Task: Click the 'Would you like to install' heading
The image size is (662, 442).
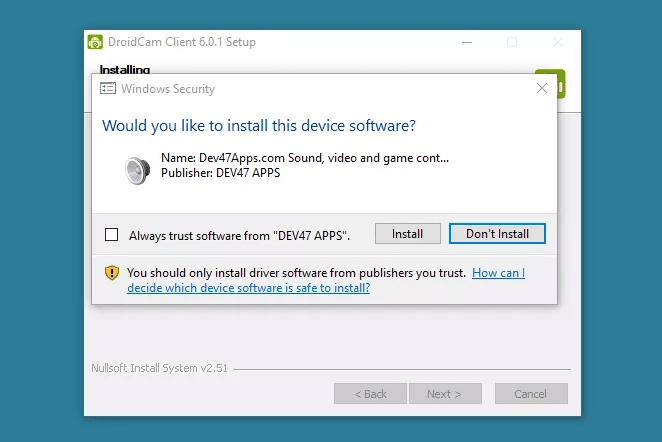Action: click(x=259, y=126)
